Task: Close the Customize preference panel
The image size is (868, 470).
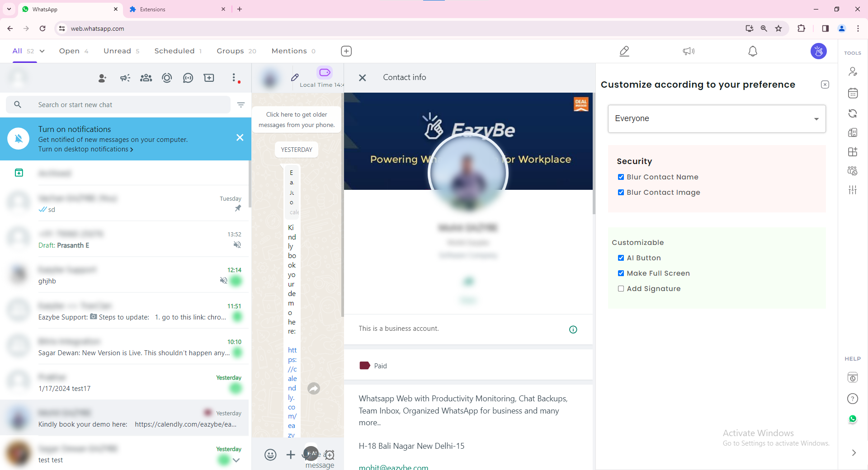Action: [825, 85]
